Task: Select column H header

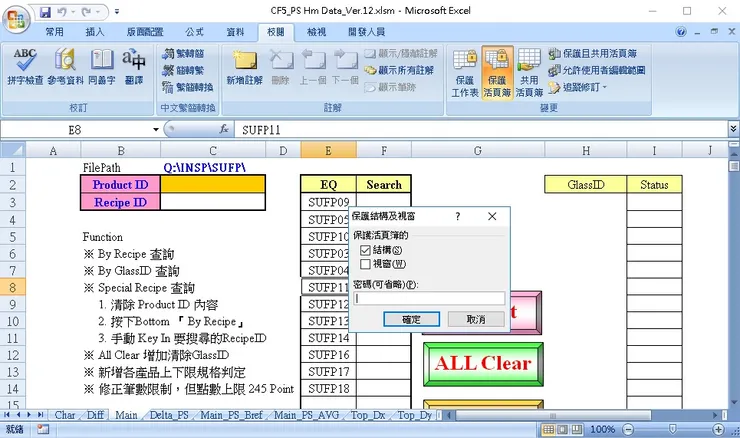Action: coord(586,151)
